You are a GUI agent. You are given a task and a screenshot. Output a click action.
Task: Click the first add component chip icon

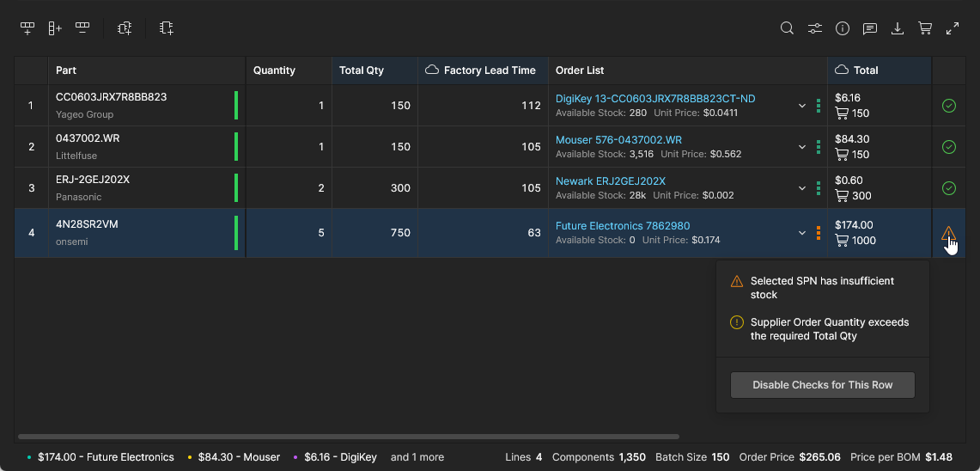[125, 28]
